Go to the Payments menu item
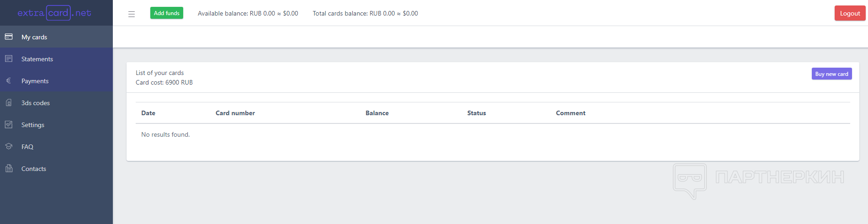Viewport: 868px width, 224px height. [35, 81]
